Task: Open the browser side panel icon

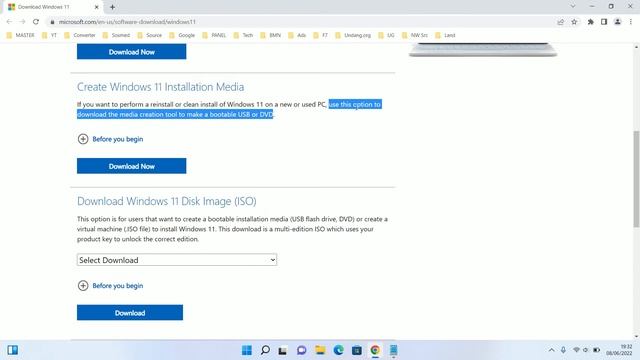Action: (604, 22)
